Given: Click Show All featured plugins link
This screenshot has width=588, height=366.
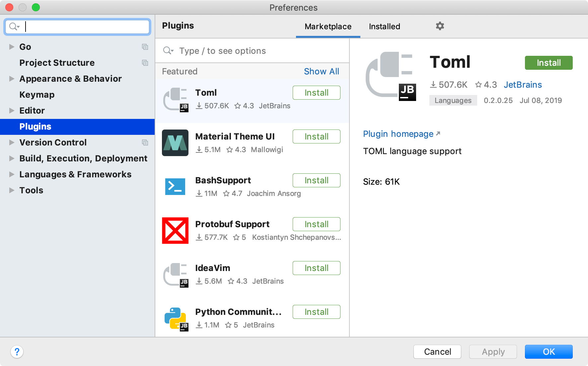Looking at the screenshot, I should point(321,71).
